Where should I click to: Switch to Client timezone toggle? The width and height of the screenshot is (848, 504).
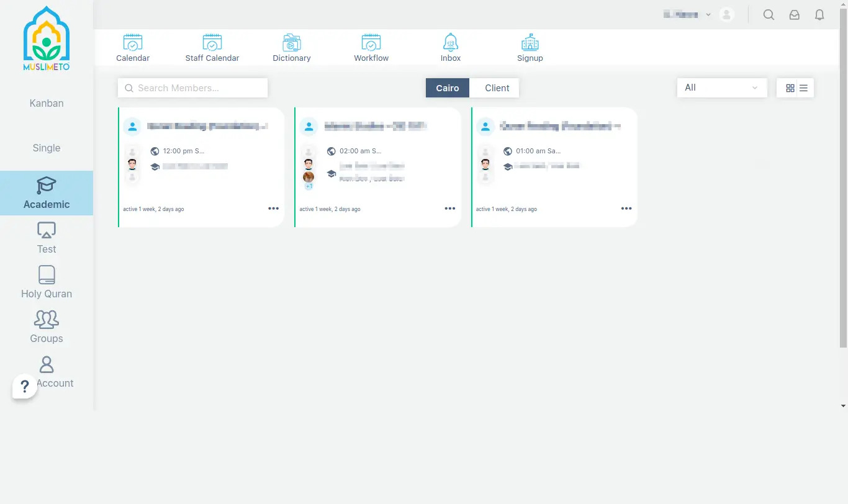(x=497, y=88)
